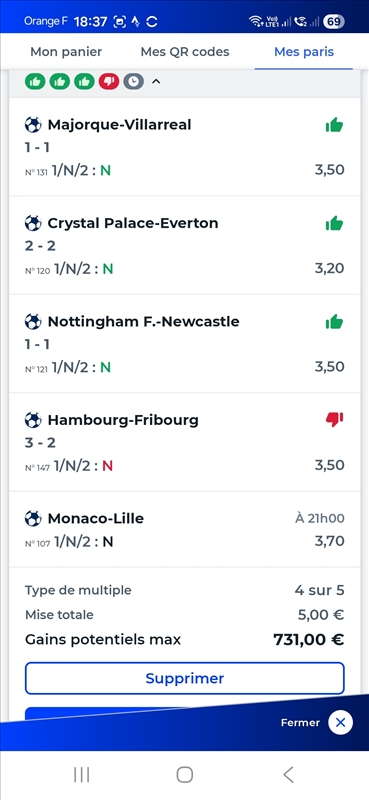
Task: Tap the Android home navigation button
Action: click(184, 774)
